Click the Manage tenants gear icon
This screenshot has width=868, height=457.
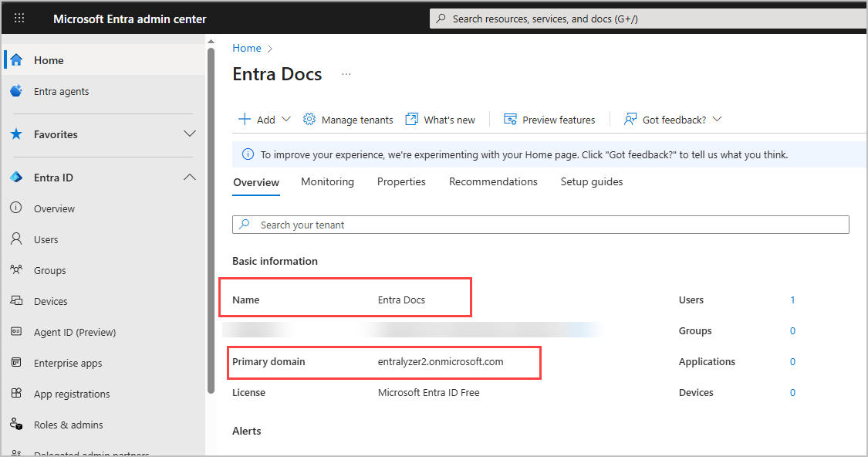309,120
